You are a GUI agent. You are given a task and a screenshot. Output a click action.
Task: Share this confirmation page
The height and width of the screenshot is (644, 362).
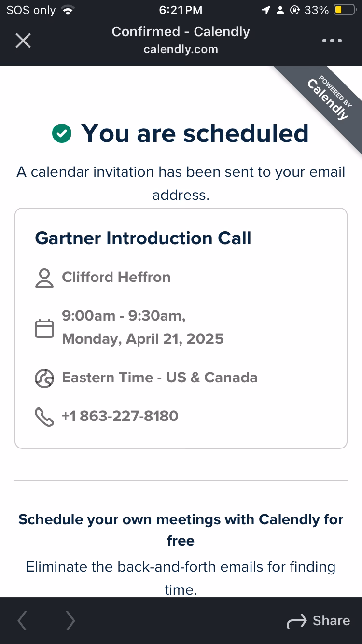tap(319, 621)
